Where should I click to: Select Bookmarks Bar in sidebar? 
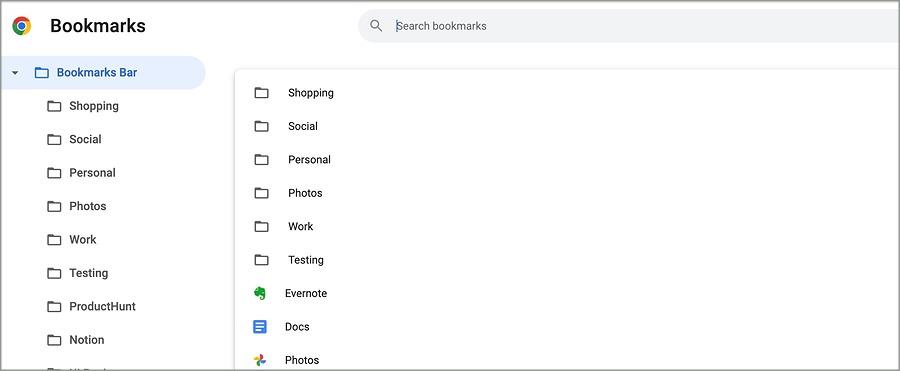[103, 73]
